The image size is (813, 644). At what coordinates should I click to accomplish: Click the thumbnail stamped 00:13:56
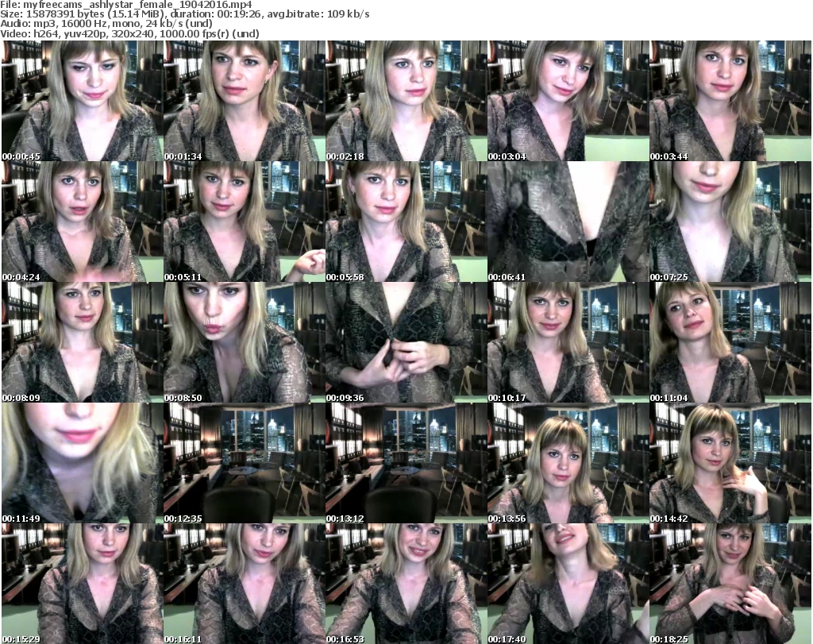[x=568, y=463]
